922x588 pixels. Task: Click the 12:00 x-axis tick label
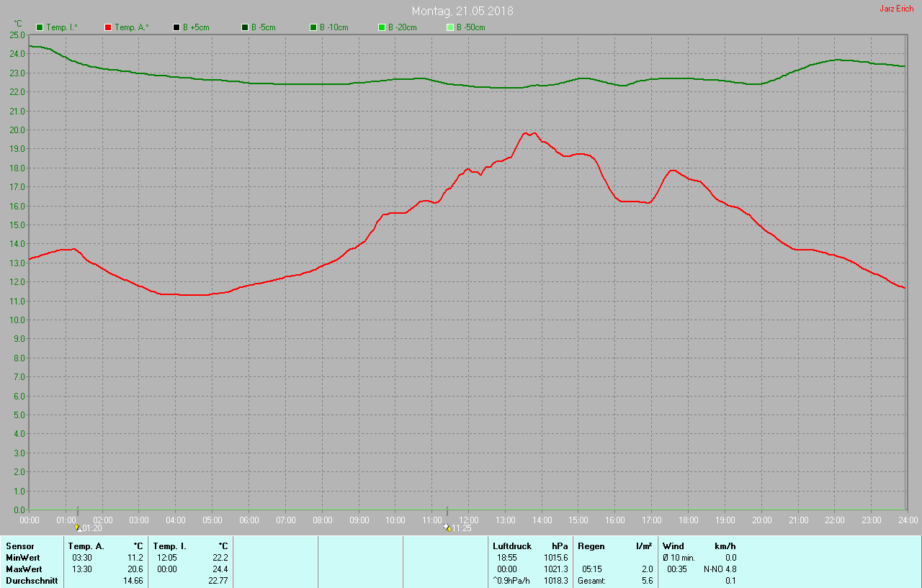click(x=469, y=520)
